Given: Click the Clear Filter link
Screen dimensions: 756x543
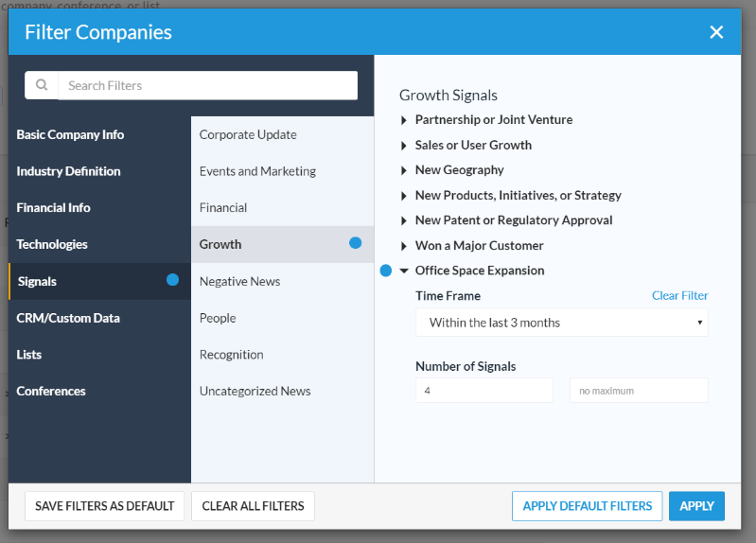Looking at the screenshot, I should click(x=679, y=296).
